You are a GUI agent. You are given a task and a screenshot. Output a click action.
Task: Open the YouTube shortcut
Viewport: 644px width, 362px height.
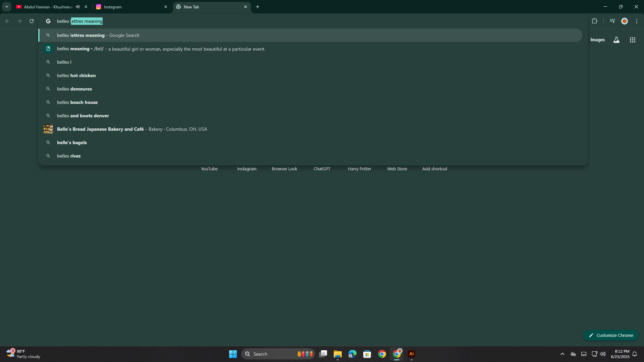click(209, 169)
